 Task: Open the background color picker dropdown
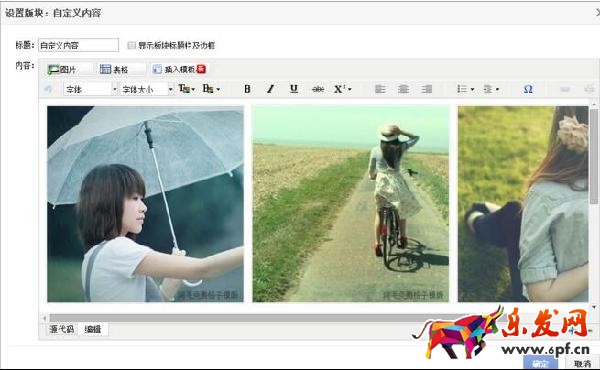(211, 89)
